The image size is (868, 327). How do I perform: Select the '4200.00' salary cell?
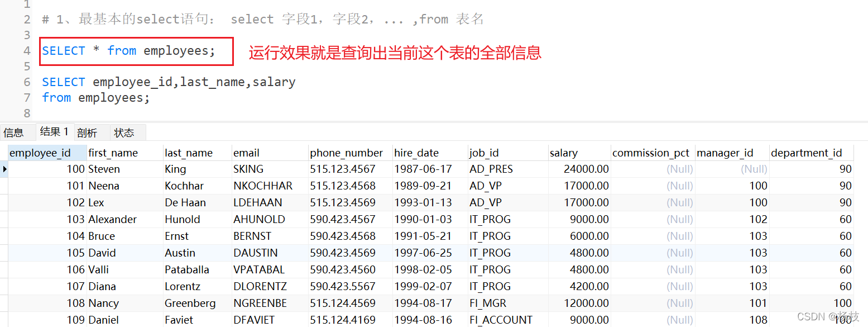579,286
